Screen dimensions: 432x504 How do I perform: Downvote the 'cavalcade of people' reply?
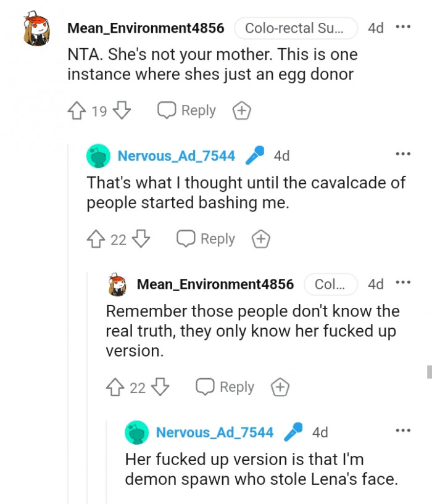point(142,239)
